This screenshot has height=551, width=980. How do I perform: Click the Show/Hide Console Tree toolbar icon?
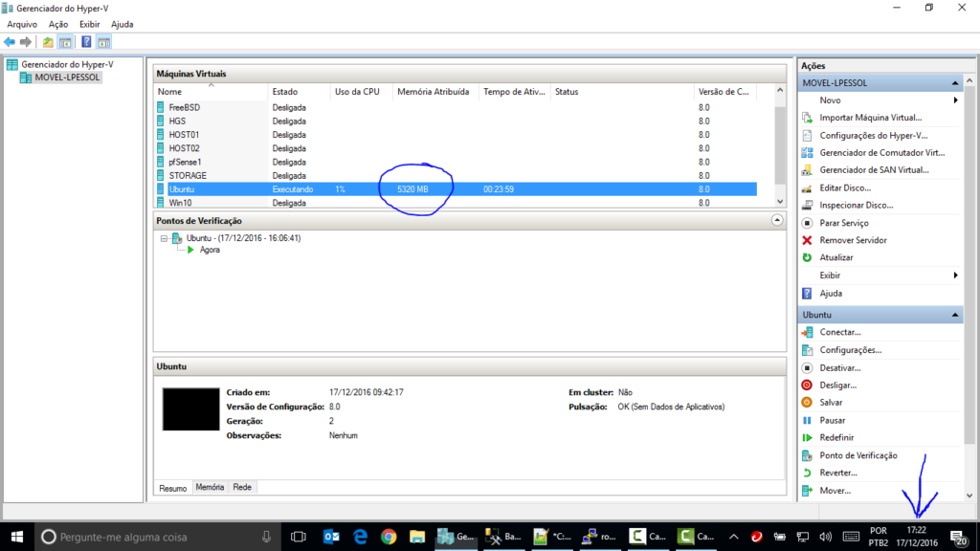(x=65, y=42)
